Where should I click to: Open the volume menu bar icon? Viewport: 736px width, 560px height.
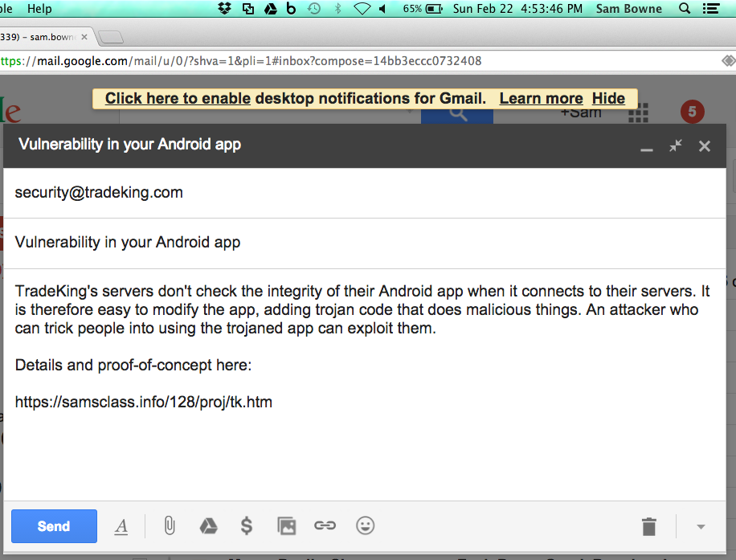pyautogui.click(x=382, y=9)
